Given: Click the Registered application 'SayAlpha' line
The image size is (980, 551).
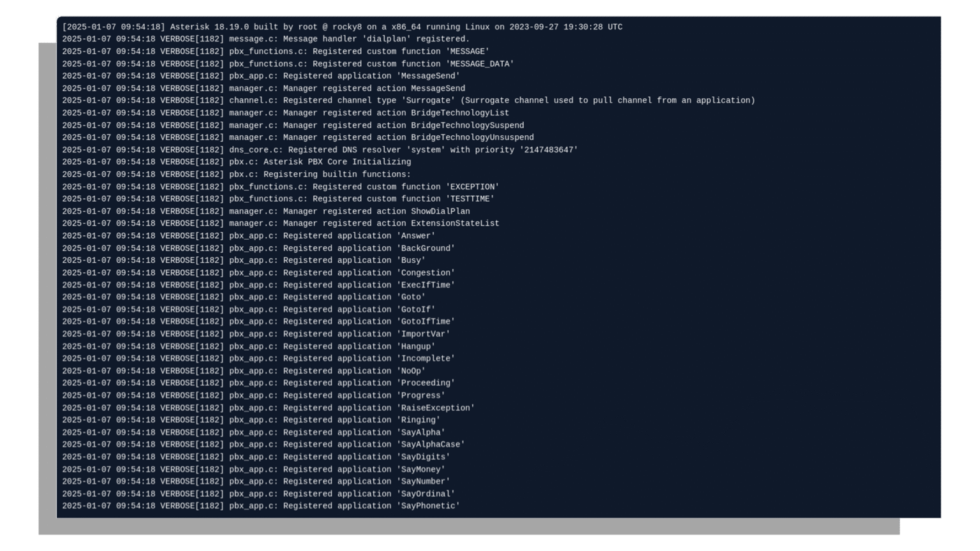Looking at the screenshot, I should [254, 433].
